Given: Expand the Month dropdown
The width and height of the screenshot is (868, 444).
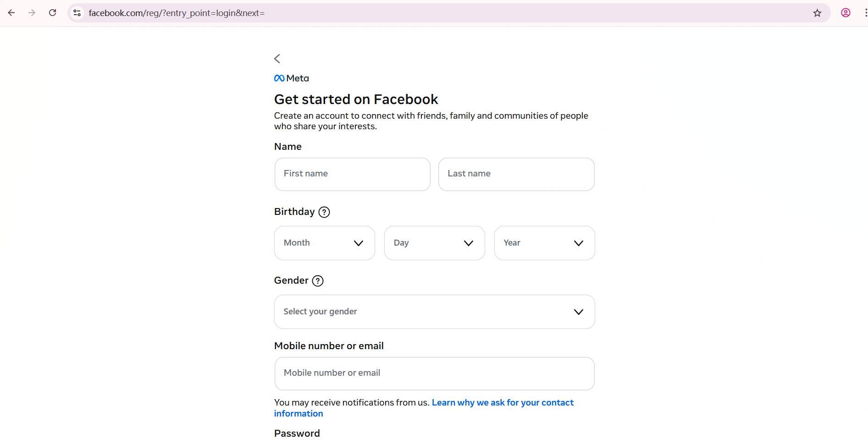Looking at the screenshot, I should (x=324, y=243).
